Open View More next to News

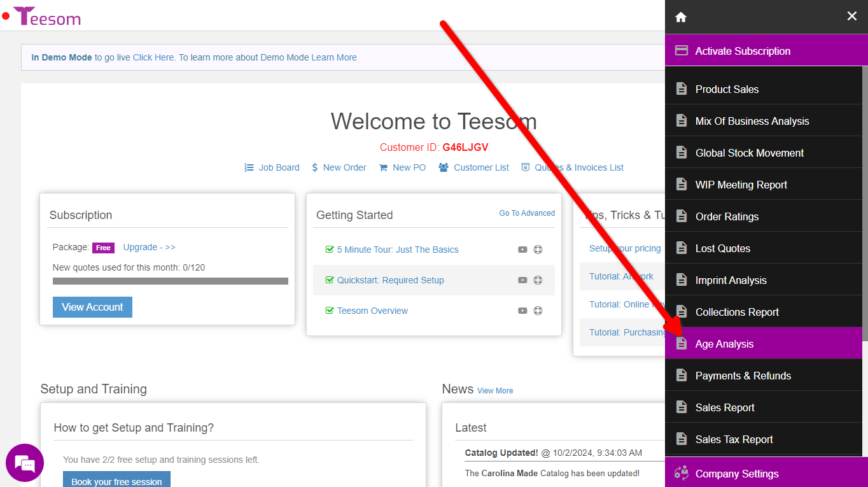coord(495,391)
